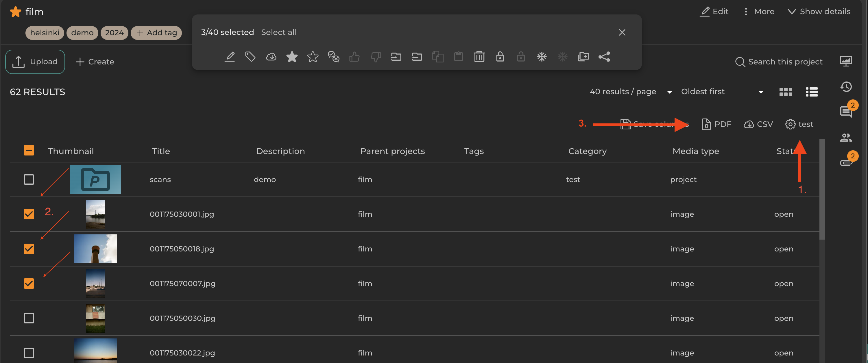Click the Upload button

(x=35, y=62)
